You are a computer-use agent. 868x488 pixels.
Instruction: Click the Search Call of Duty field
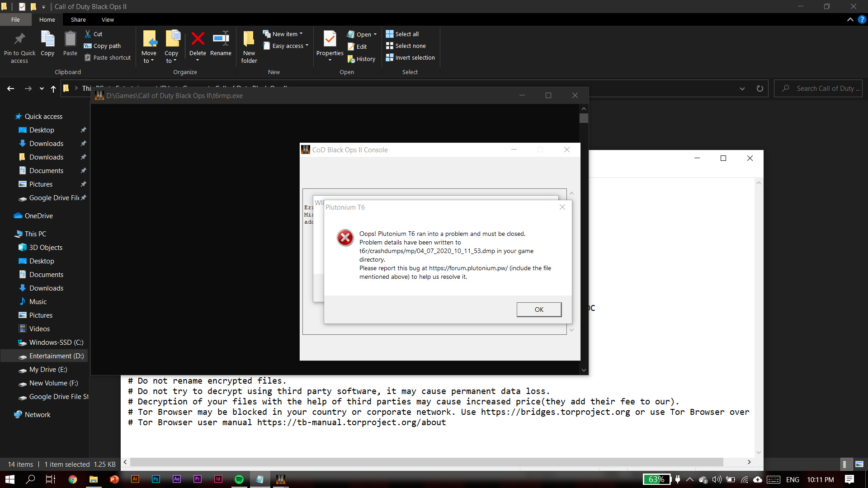818,89
